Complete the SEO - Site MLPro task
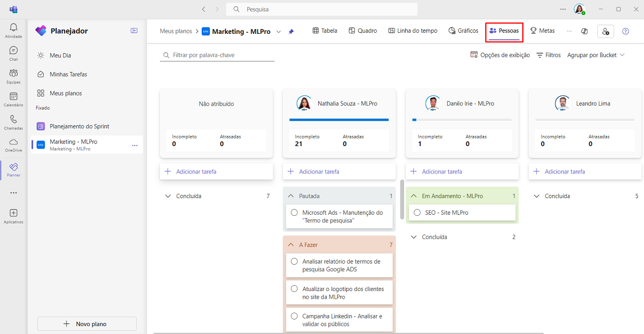This screenshot has width=644, height=334. coord(417,213)
